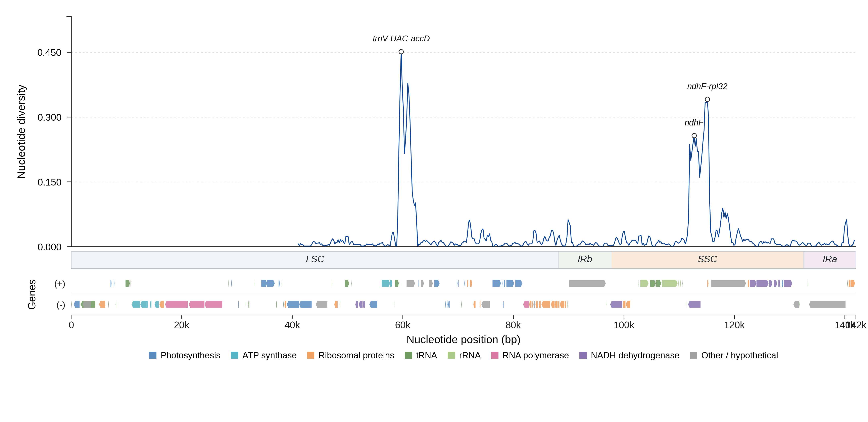Click the 80k x-axis tick label

(x=513, y=325)
